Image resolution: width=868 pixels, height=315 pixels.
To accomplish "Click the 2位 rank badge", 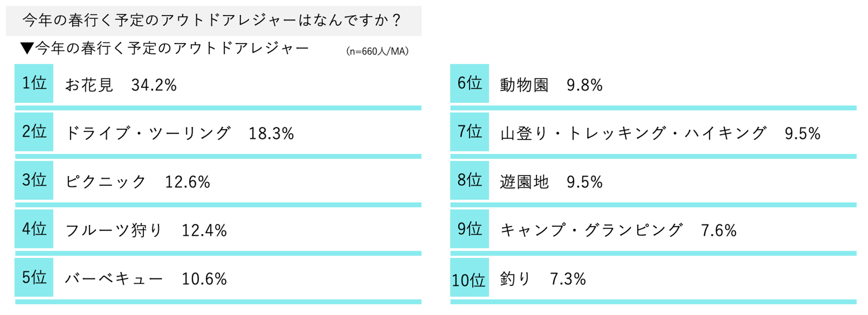I will click(34, 132).
